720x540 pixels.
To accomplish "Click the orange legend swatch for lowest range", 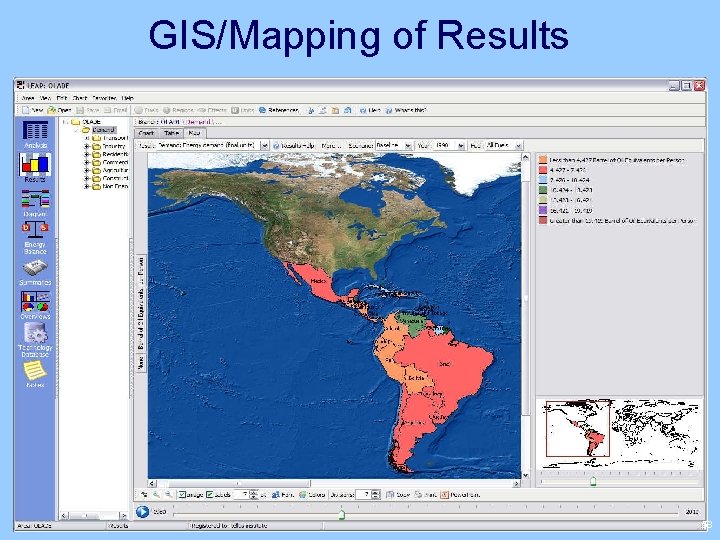I will point(543,160).
